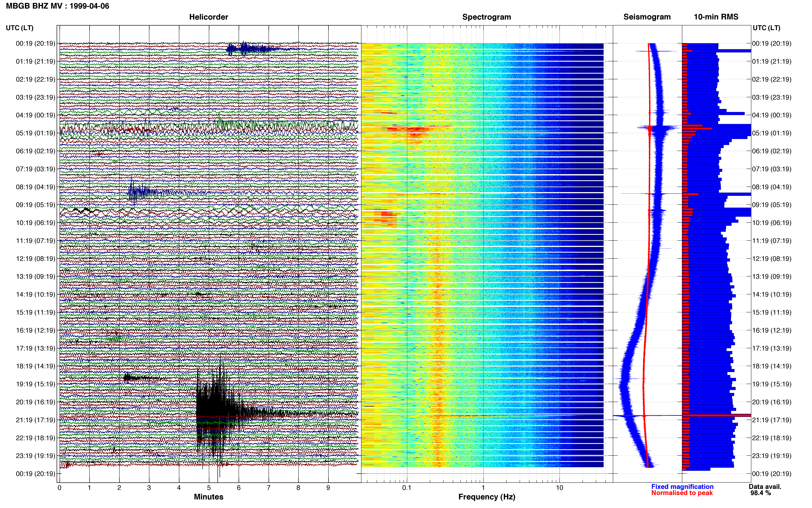Click right-side time label '17:19 (13:19)'
The image size is (812, 508).
(772, 348)
